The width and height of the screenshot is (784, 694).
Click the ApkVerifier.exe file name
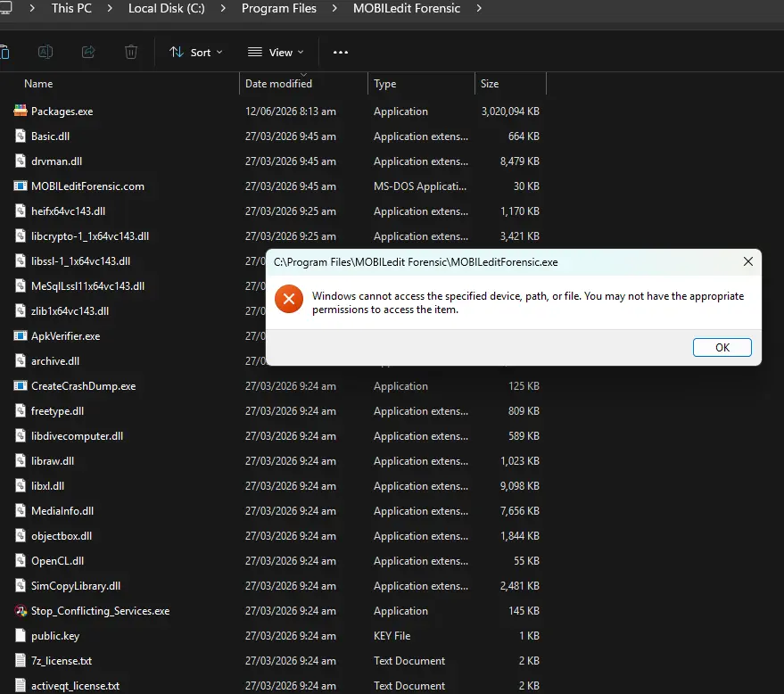pos(65,336)
